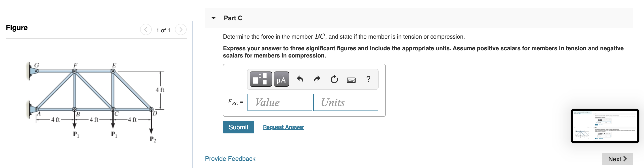Submit the answer for Part C
Viewport: 644px width, 168px height.
238,127
